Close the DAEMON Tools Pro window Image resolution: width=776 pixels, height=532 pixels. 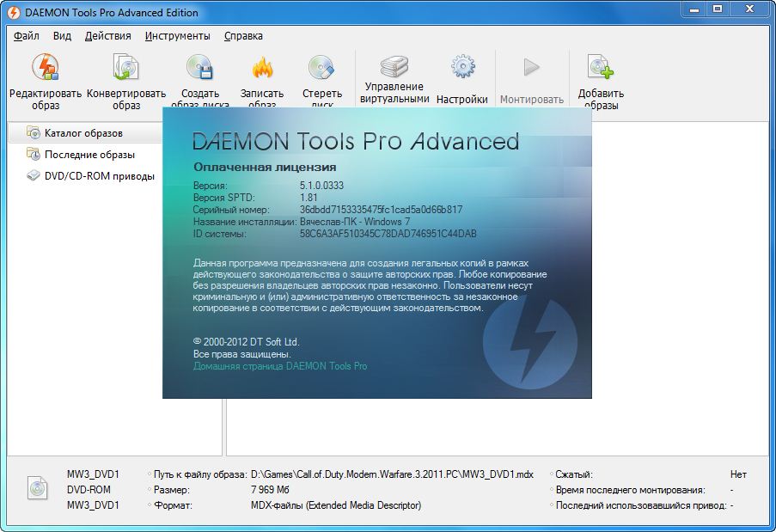(x=750, y=9)
